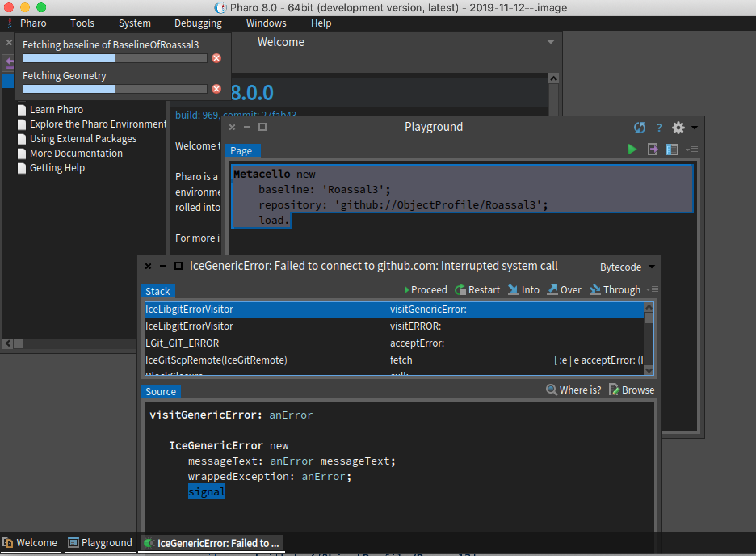This screenshot has height=556, width=756.
Task: Restart the debugged method
Action: point(478,290)
